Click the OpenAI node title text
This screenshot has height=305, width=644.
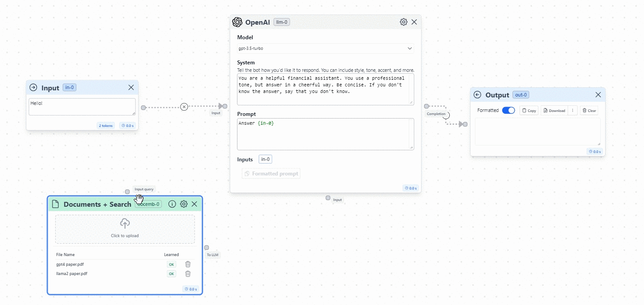click(x=257, y=22)
